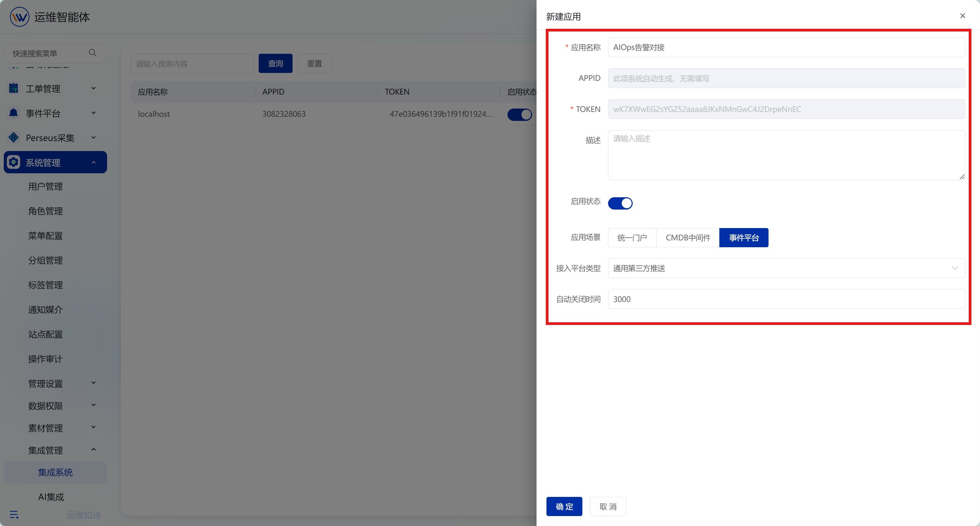Click the 运维如诗 footer text
The width and height of the screenshot is (980, 526).
pos(83,515)
